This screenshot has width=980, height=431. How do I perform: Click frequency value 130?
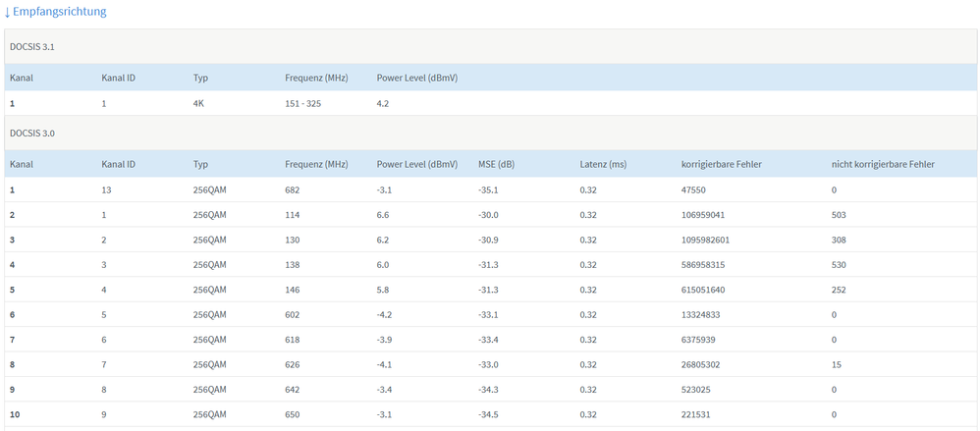coord(293,240)
